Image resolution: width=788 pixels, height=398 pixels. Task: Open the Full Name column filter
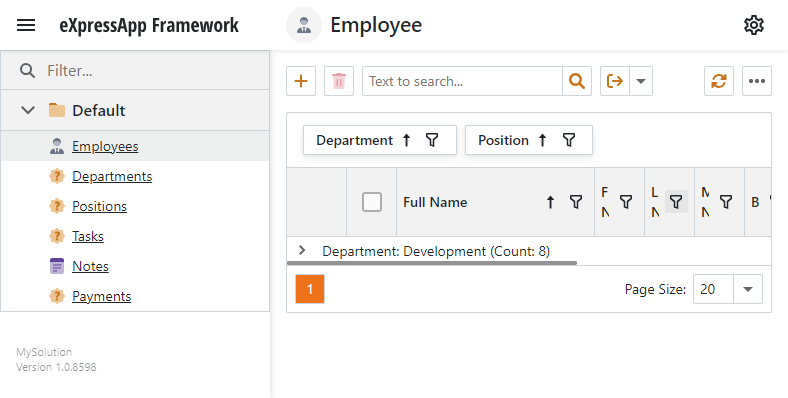[x=576, y=202]
